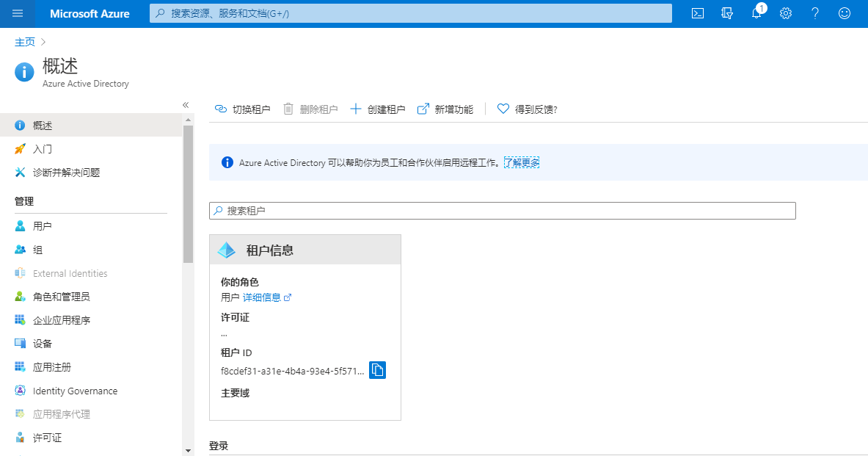Screen dimensions: 868x456
Task: Click the Microsoft Azure logo text
Action: 90,14
